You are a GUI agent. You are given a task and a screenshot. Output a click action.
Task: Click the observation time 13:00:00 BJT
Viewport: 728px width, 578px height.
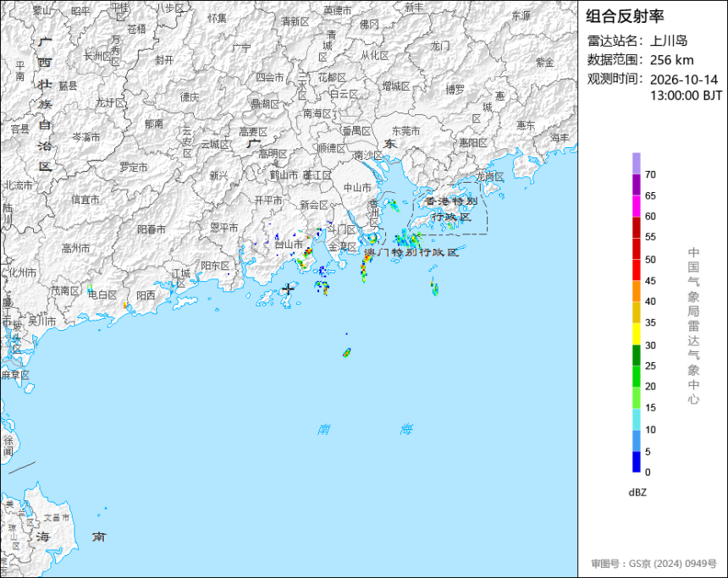tap(687, 96)
